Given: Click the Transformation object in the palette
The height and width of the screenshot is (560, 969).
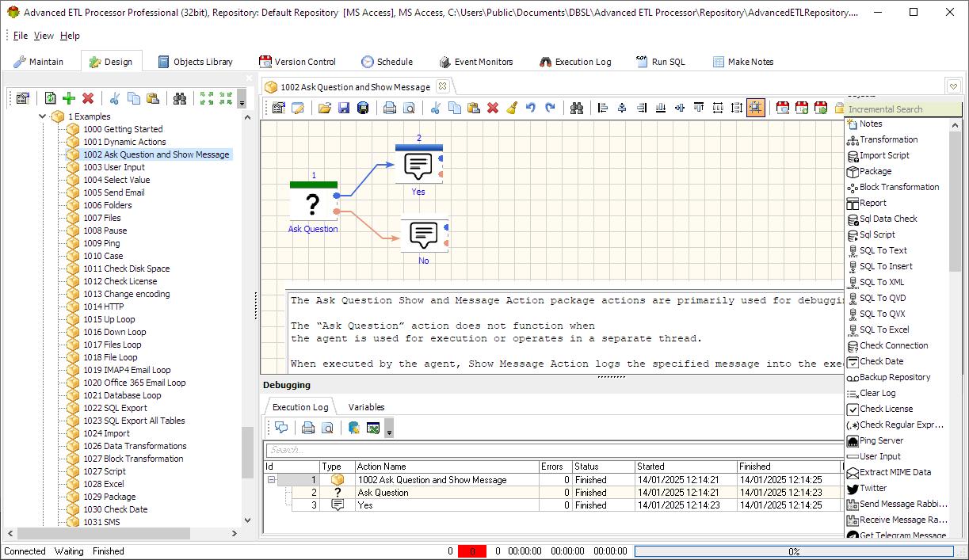Looking at the screenshot, I should click(x=888, y=139).
